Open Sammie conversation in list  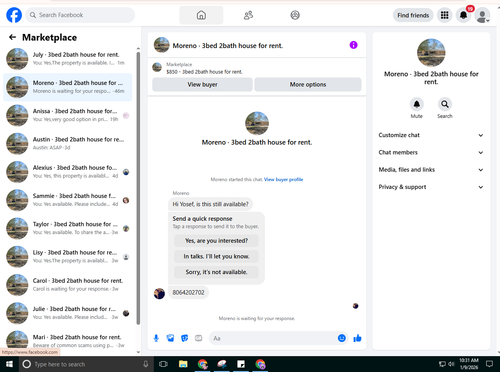(x=68, y=200)
